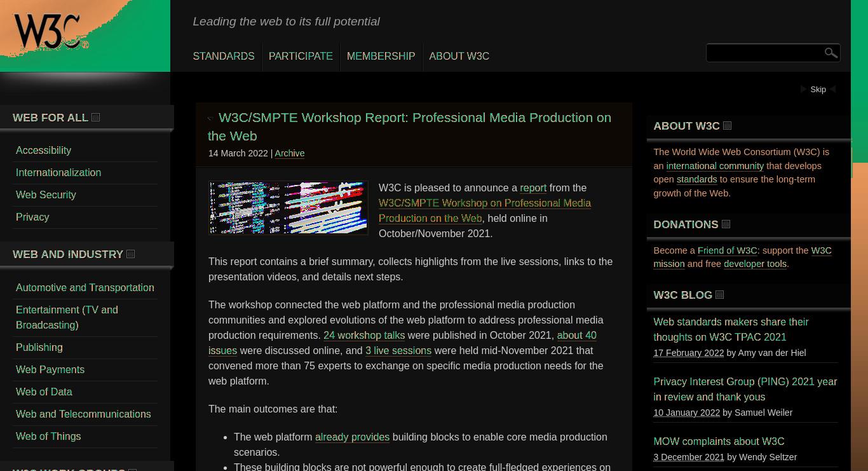Image resolution: width=868 pixels, height=471 pixels.
Task: Open Web and Telecommunications
Action: tap(83, 414)
